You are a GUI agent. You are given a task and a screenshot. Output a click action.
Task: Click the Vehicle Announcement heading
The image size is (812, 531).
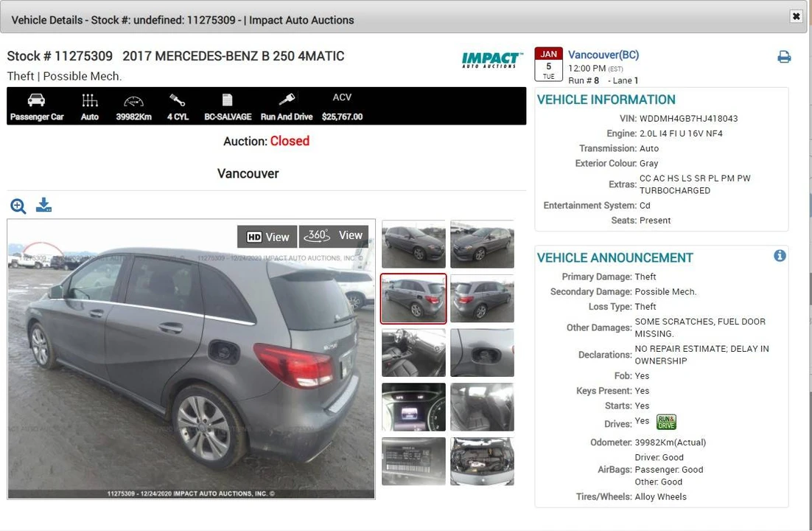[615, 257]
